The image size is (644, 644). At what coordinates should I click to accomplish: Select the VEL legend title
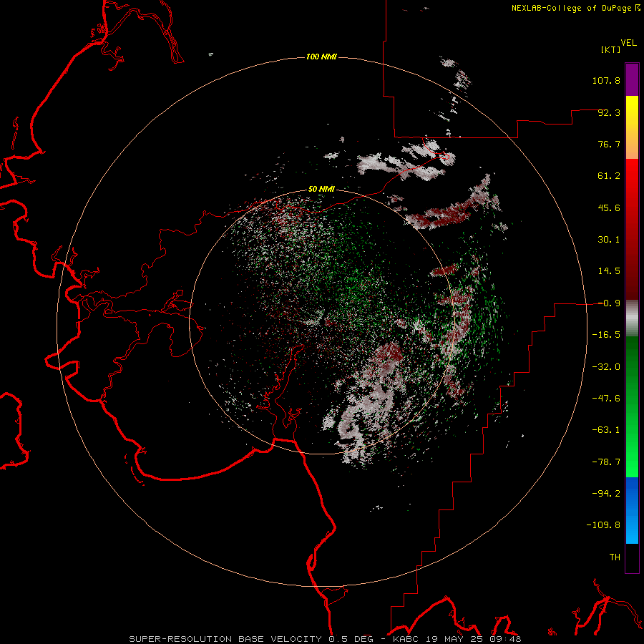pyautogui.click(x=629, y=42)
